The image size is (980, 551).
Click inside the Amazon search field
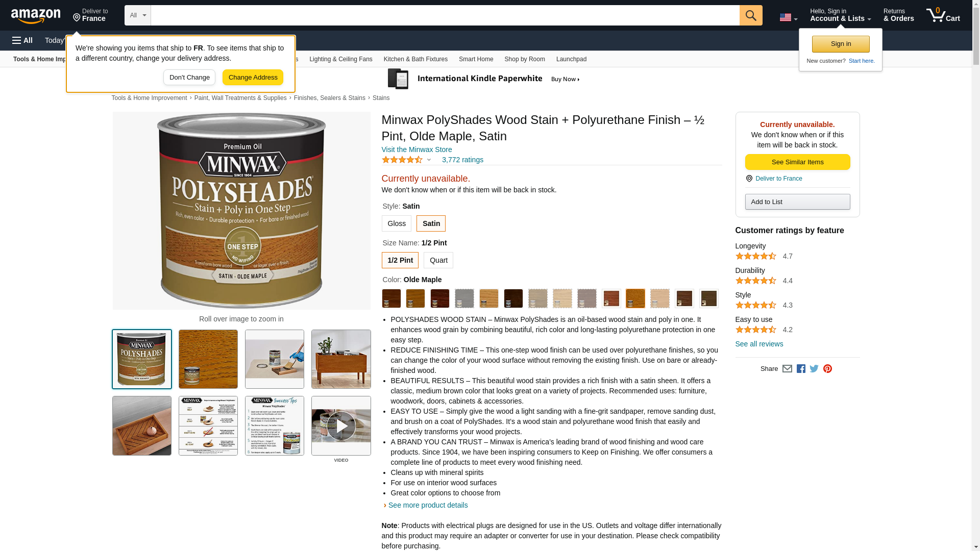pos(445,15)
